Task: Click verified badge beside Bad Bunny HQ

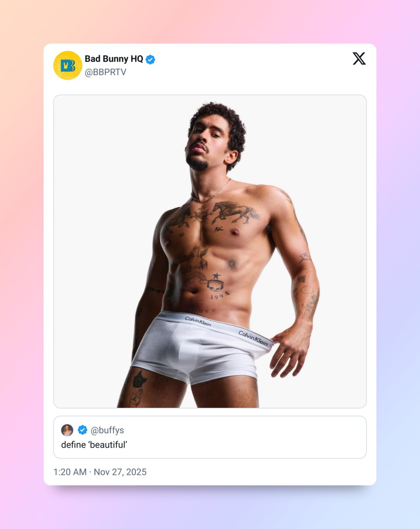Action: tap(150, 59)
